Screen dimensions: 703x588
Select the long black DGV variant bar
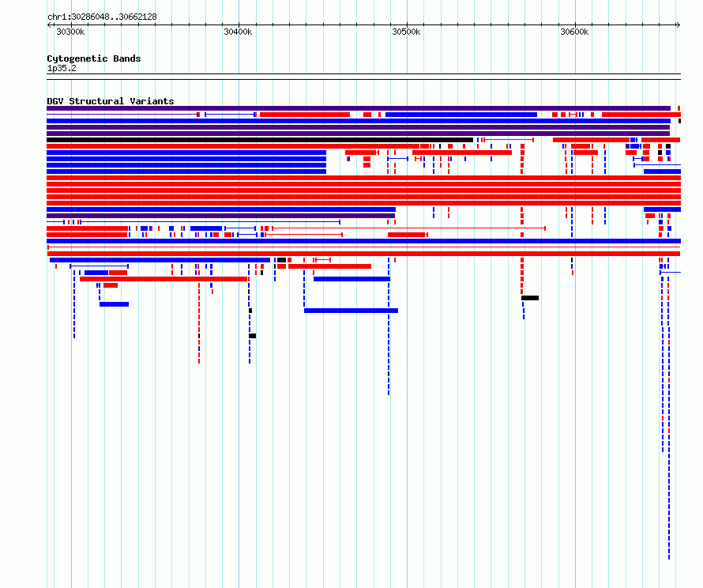click(260, 140)
